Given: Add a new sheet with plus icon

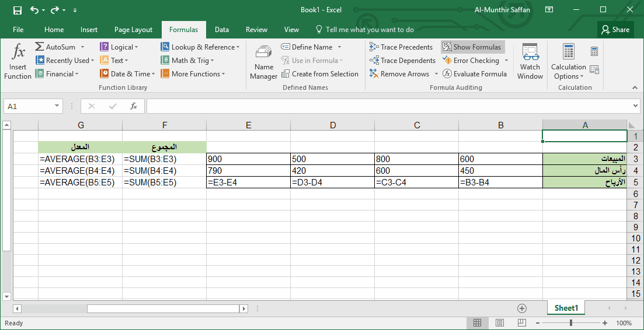Looking at the screenshot, I should 522,308.
